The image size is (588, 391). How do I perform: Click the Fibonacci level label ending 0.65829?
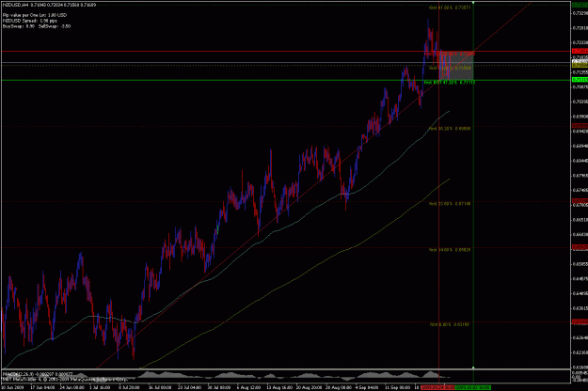coord(450,249)
